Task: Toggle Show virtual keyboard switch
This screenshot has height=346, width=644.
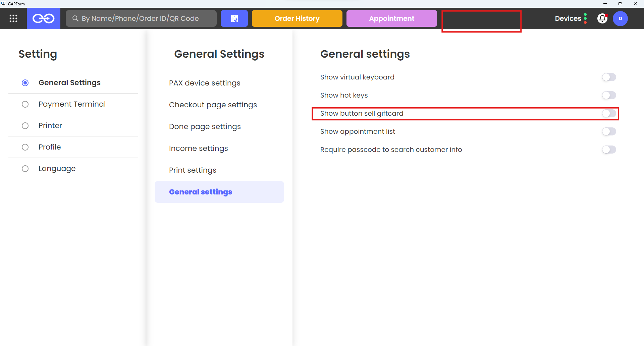Action: point(609,77)
